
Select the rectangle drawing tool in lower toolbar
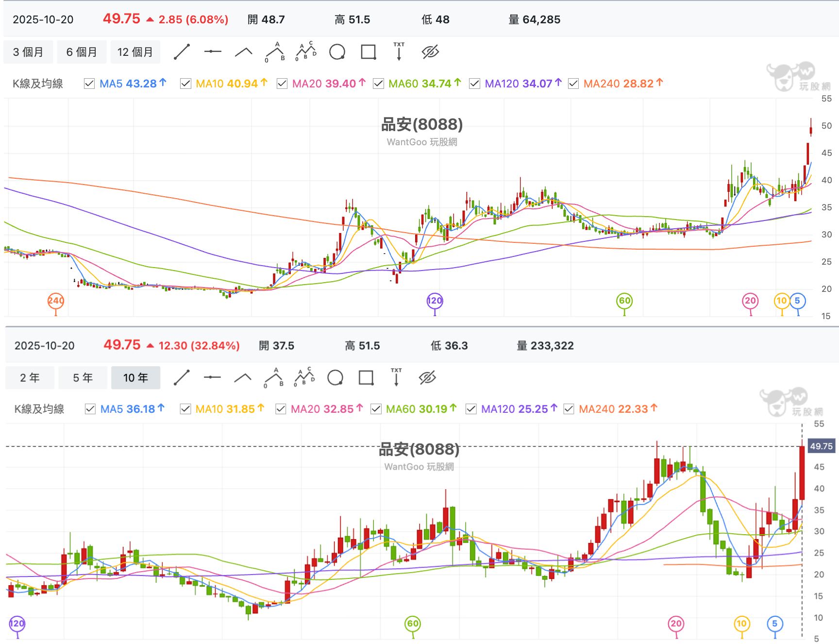(x=366, y=378)
